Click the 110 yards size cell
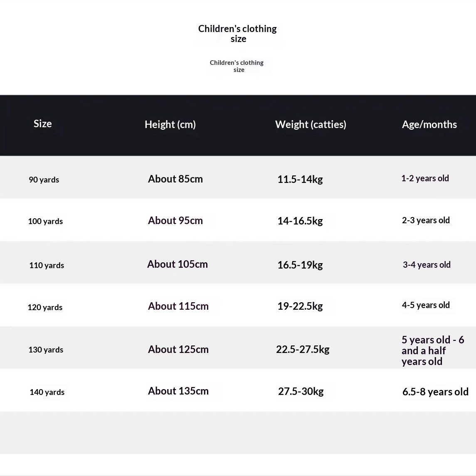Viewport: 476px width, 476px height. [x=47, y=265]
